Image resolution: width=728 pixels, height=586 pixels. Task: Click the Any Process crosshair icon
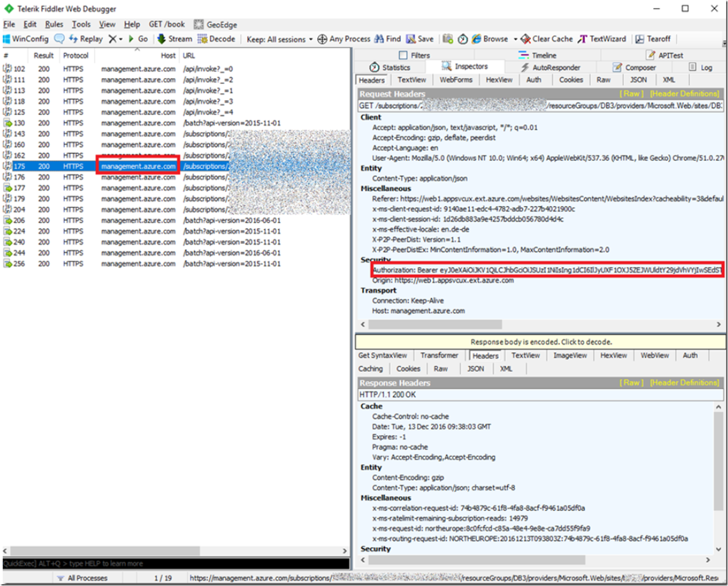click(322, 39)
